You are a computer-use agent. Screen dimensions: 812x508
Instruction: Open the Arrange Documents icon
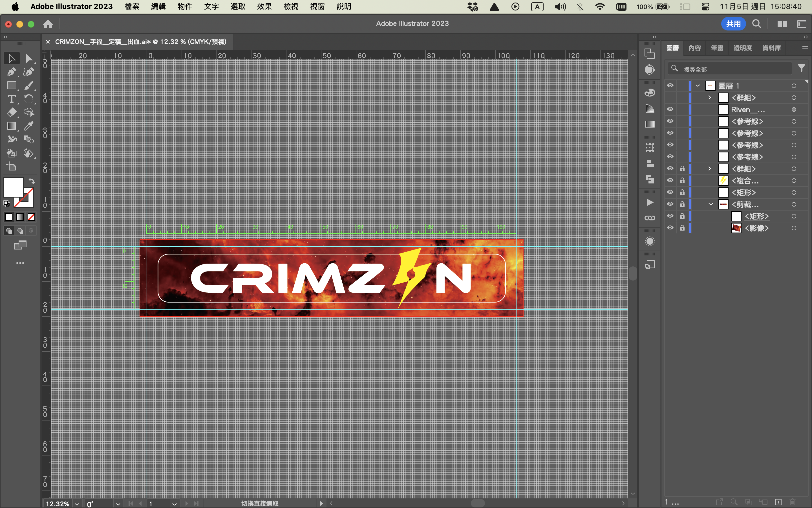(782, 24)
